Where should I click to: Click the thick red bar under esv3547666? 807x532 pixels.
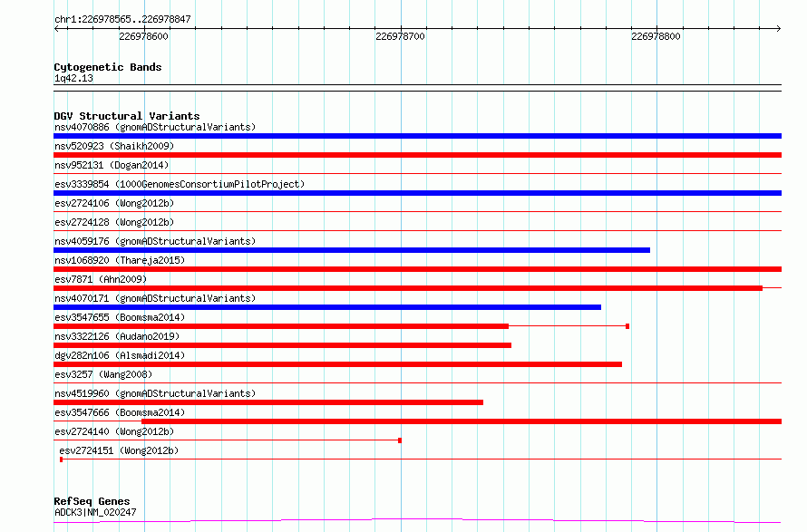(462, 422)
